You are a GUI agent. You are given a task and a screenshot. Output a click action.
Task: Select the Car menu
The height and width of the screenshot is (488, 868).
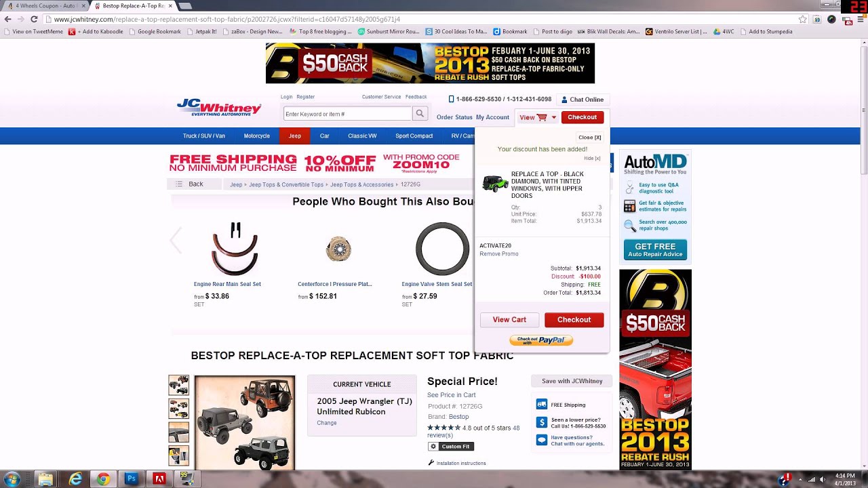tap(325, 136)
